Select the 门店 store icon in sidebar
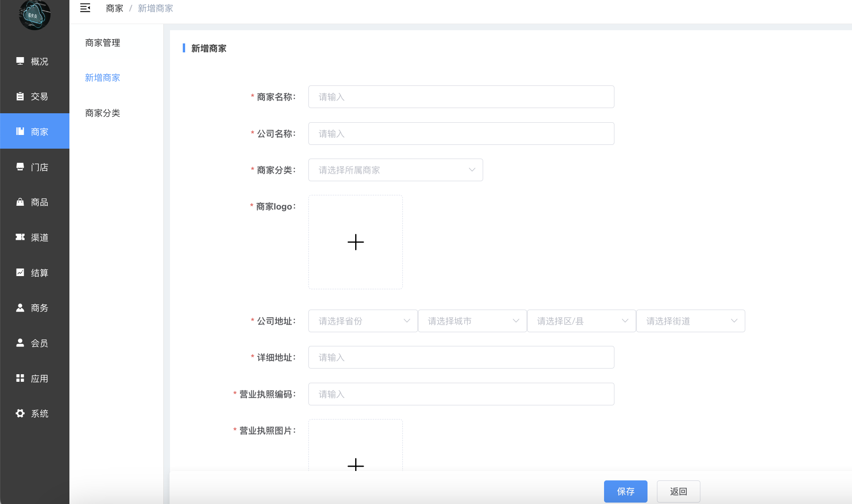The width and height of the screenshot is (852, 504). click(x=20, y=167)
